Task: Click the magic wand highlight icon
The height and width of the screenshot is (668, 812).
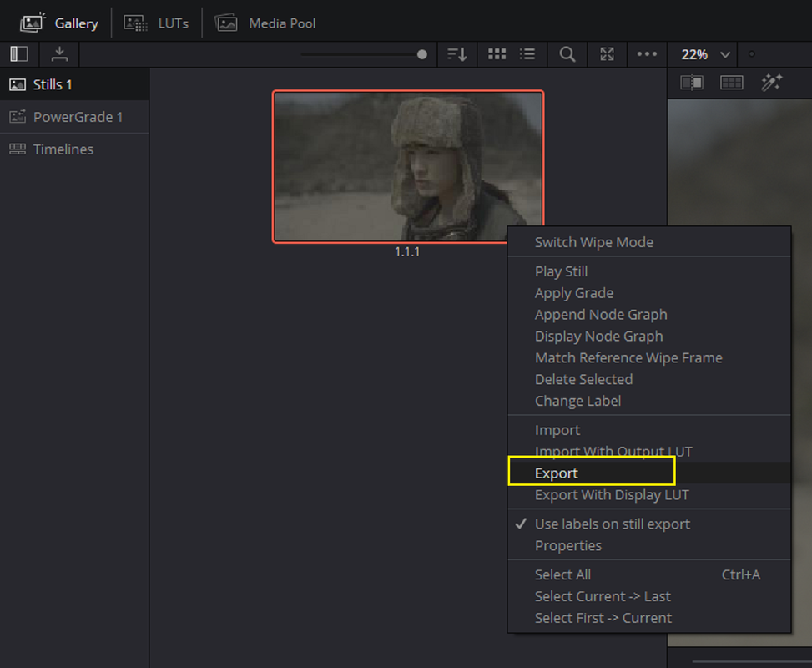Action: (x=772, y=83)
